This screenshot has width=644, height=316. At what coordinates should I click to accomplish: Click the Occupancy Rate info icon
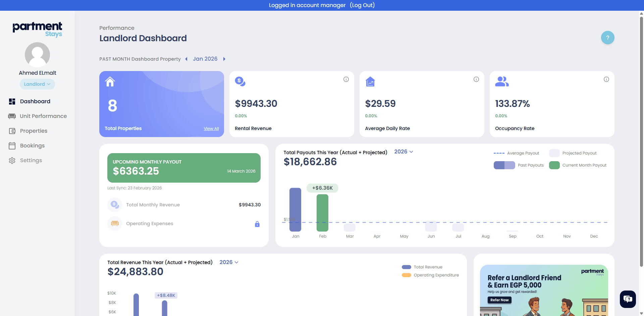click(x=606, y=79)
